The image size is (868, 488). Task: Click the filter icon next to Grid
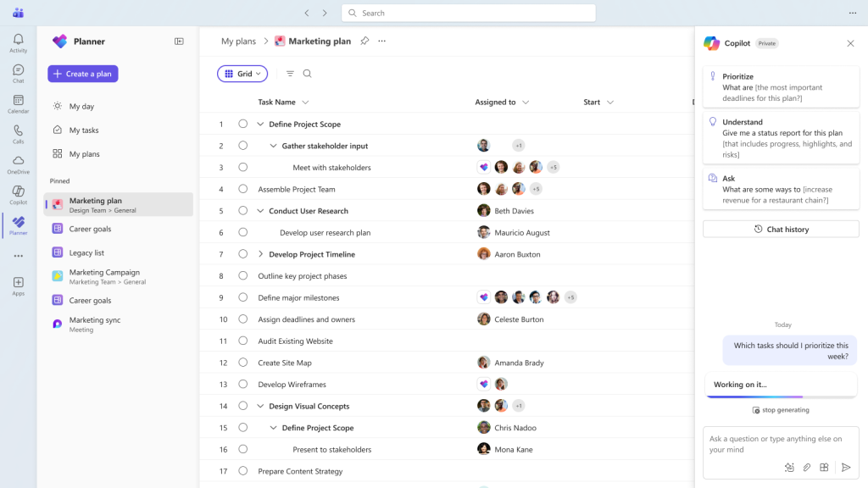click(290, 74)
